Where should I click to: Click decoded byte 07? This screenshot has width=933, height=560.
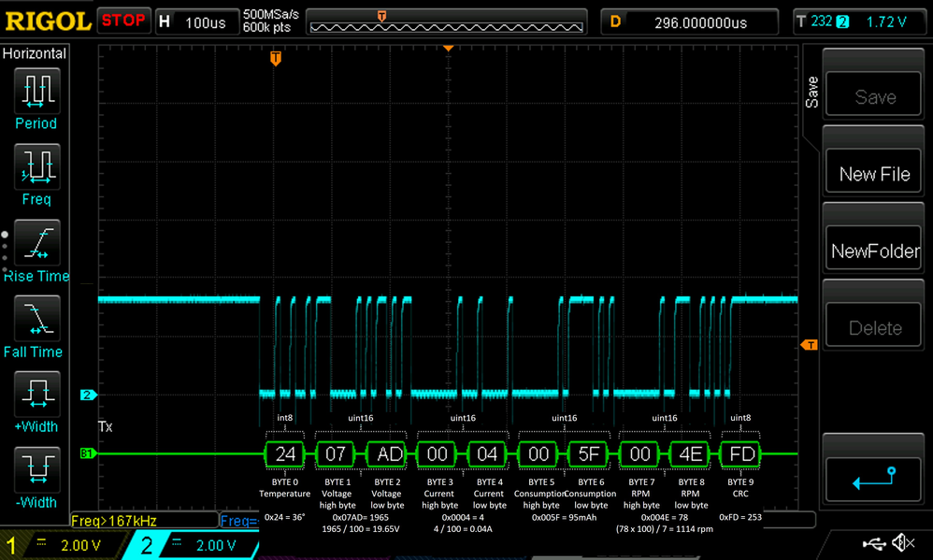pos(335,454)
